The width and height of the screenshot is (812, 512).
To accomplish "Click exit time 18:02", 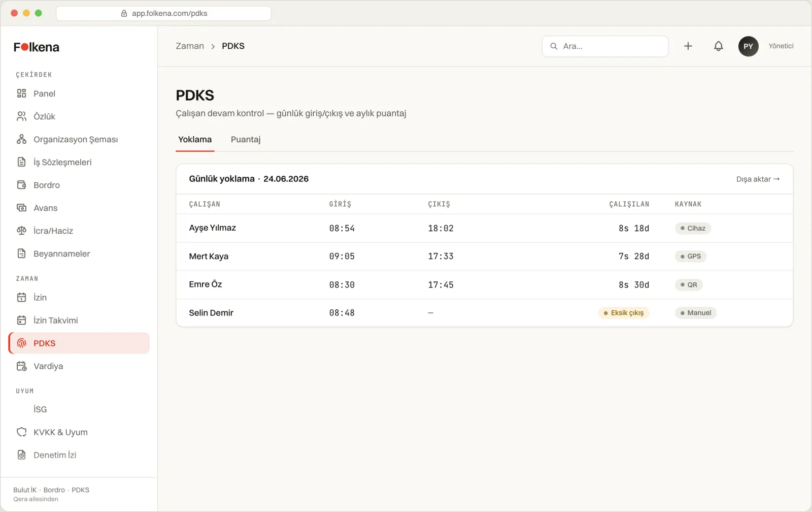I will coord(441,229).
